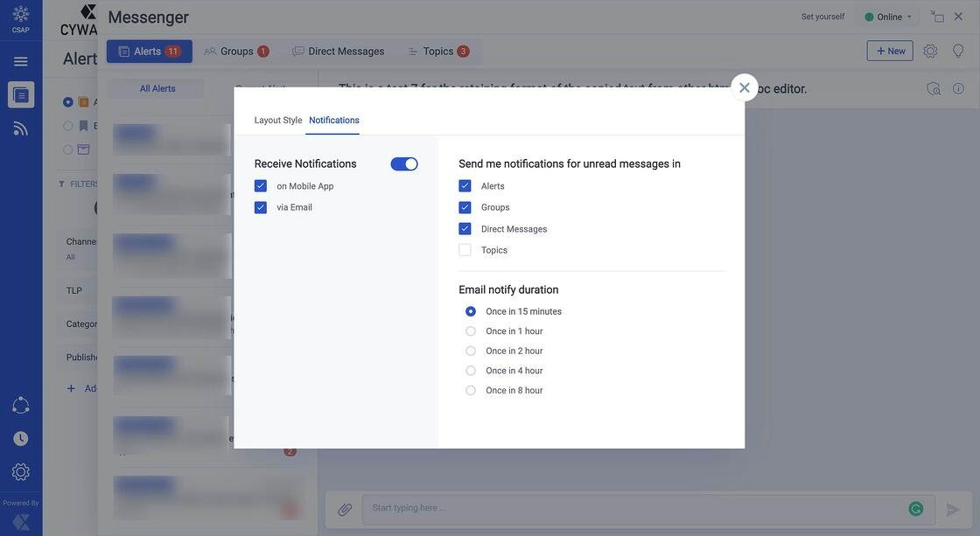
Task: Switch to the Layout Style tab
Action: [x=278, y=121]
